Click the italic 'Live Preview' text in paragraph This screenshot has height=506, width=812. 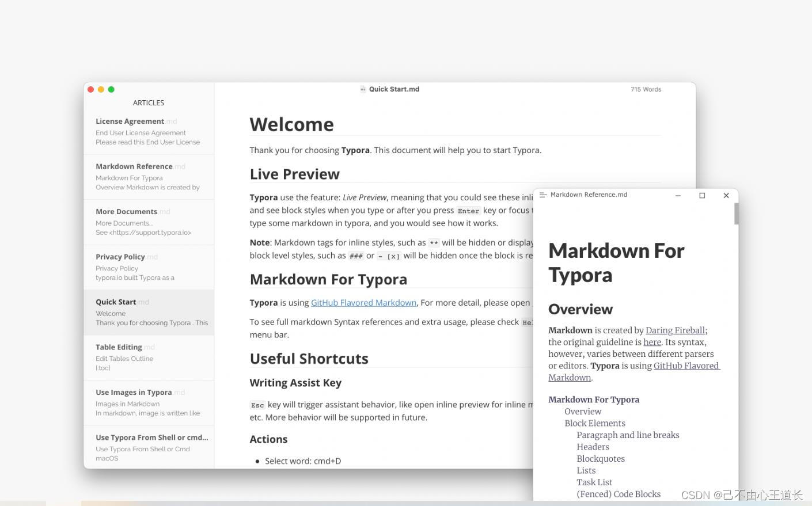pyautogui.click(x=365, y=197)
